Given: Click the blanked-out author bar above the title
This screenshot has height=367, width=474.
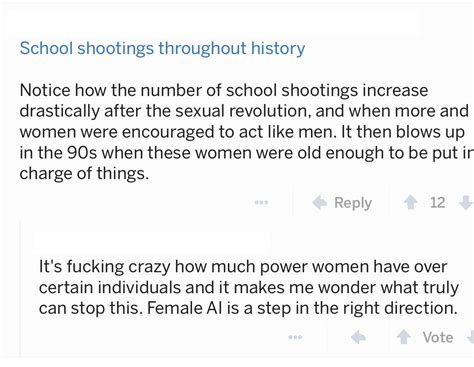Looking at the screenshot, I should tap(213, 24).
